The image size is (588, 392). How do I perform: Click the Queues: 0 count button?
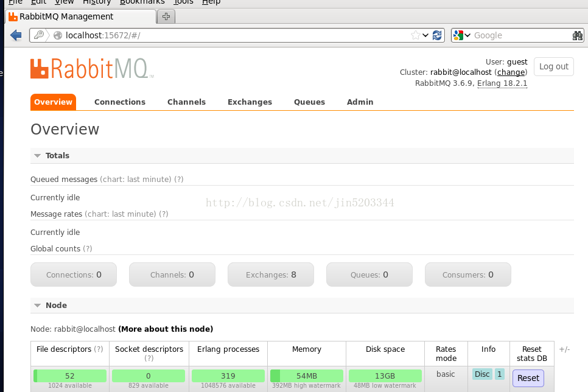369,275
